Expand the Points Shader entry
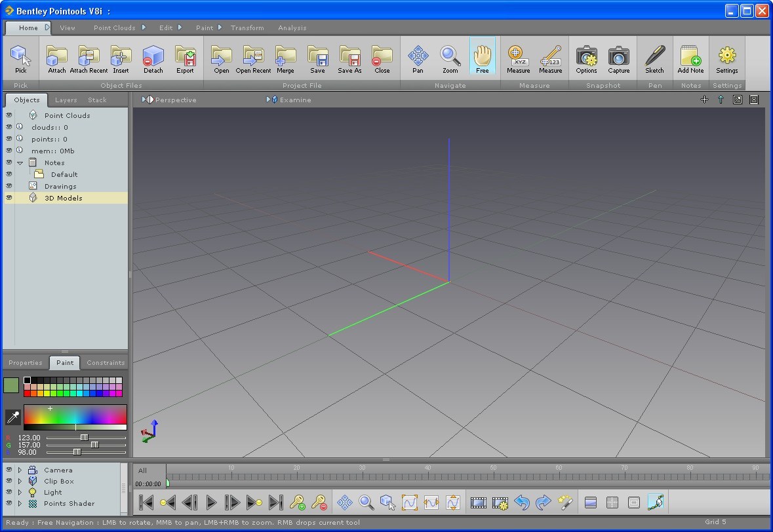 (20, 503)
